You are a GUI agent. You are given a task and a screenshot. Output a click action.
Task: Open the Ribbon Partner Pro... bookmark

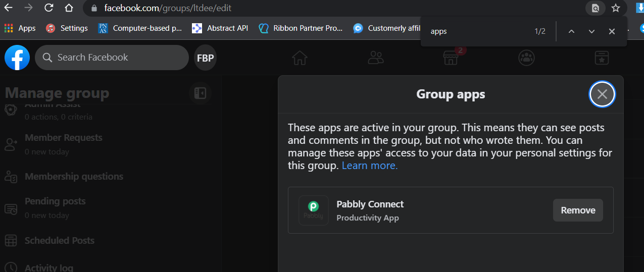tap(301, 28)
